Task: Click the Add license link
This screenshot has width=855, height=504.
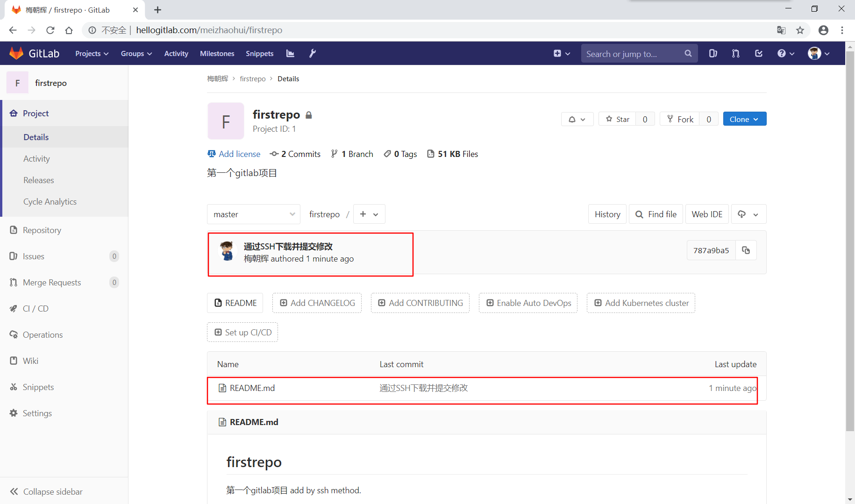Action: pos(234,154)
